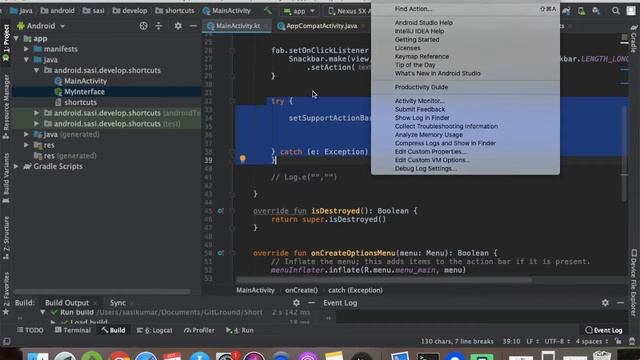The width and height of the screenshot is (640, 360).
Task: Click the read-only lock icon in status bar
Action: click(618, 341)
